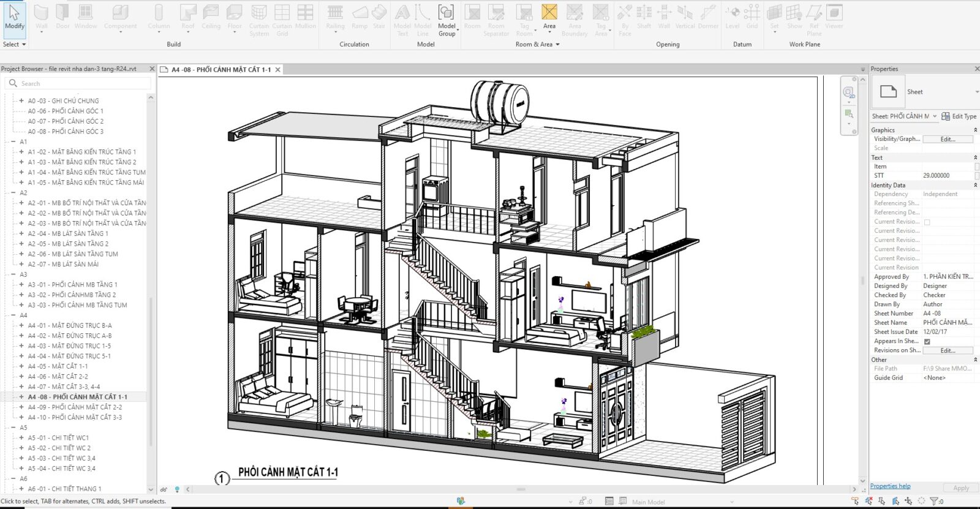980x509 pixels.
Task: Click Edit for Revisions on Sheet
Action: pyautogui.click(x=948, y=350)
